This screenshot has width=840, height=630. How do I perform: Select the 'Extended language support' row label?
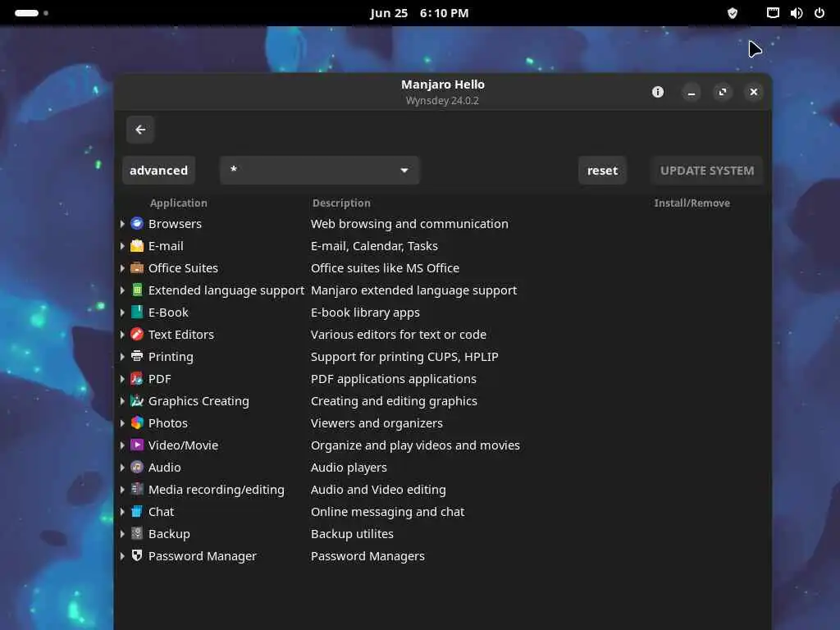pos(226,290)
